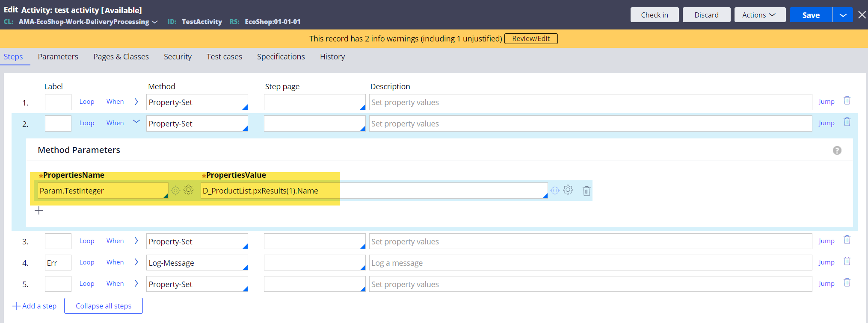This screenshot has height=323, width=868.
Task: Delete step 5 using its trash icon
Action: pyautogui.click(x=847, y=282)
